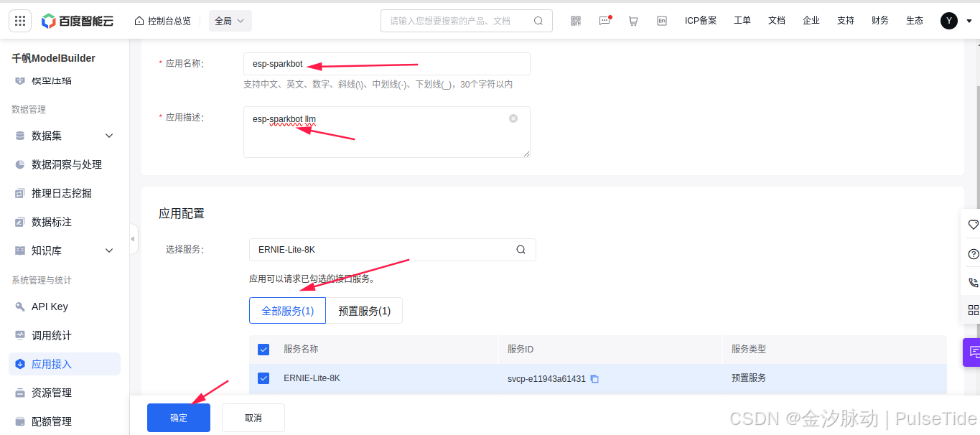Click the 知识库 book icon
980x435 pixels.
20,251
